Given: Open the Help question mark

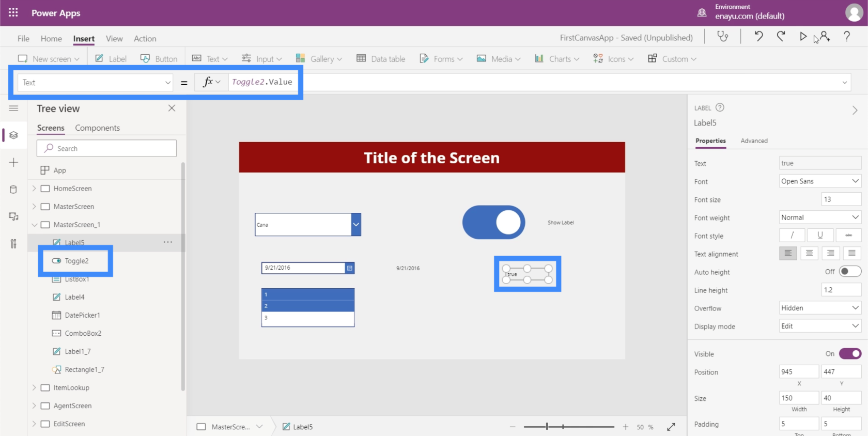Looking at the screenshot, I should pos(847,36).
